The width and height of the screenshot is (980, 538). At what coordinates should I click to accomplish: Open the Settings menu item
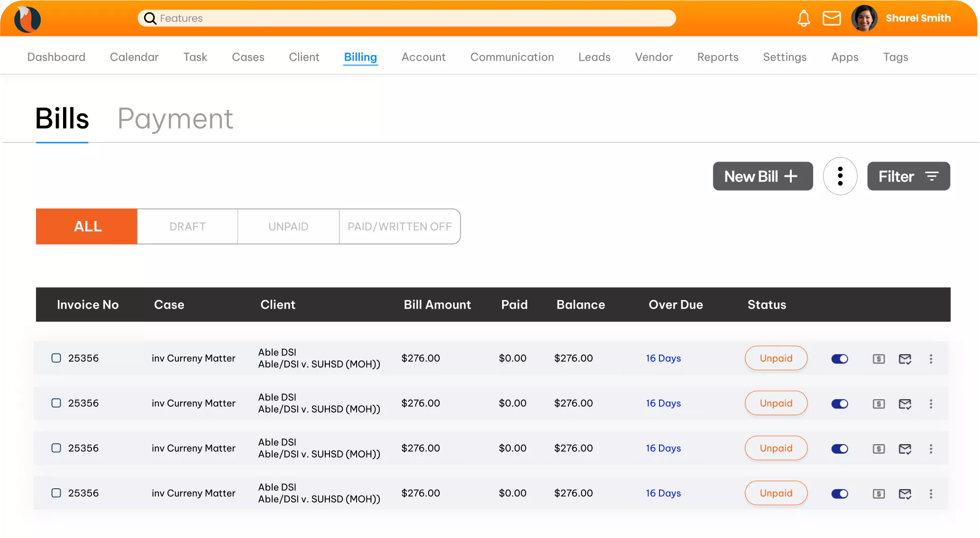pos(785,57)
